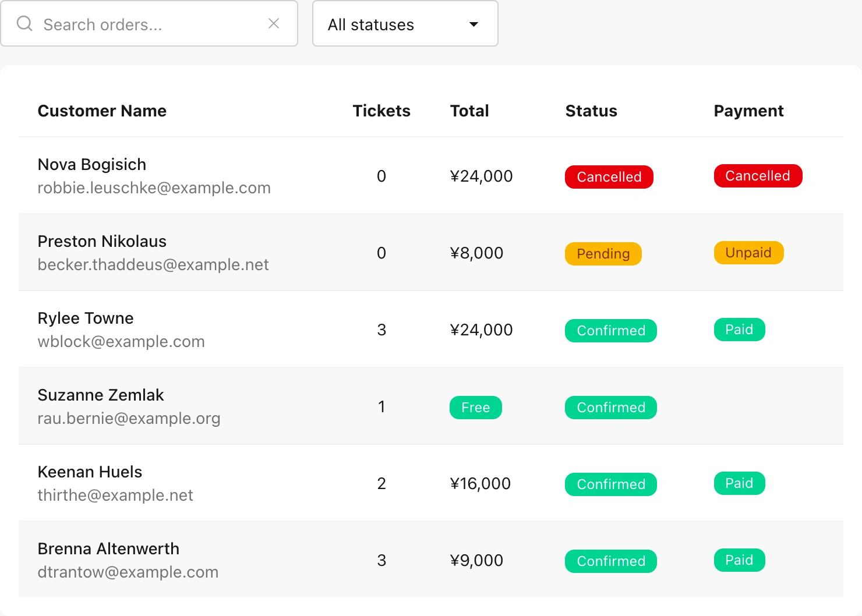Click the Total column header
Screen dimensions: 862x616
click(469, 111)
